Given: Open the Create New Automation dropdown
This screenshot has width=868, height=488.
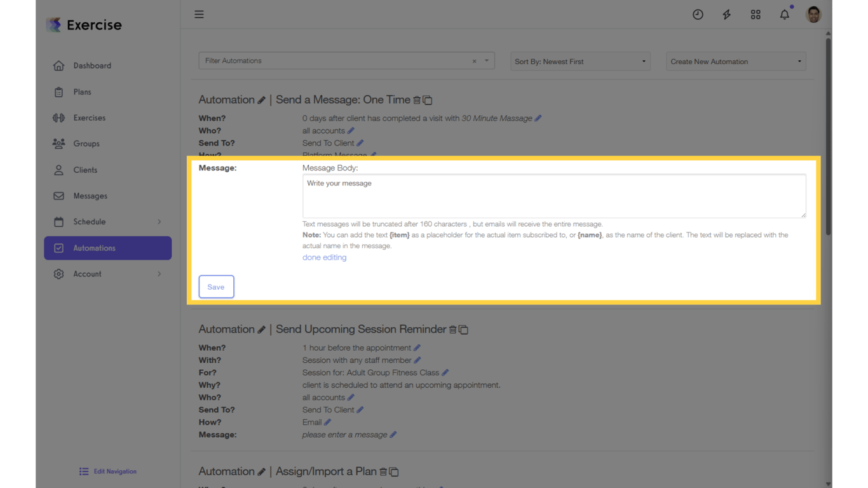Looking at the screenshot, I should (x=735, y=61).
